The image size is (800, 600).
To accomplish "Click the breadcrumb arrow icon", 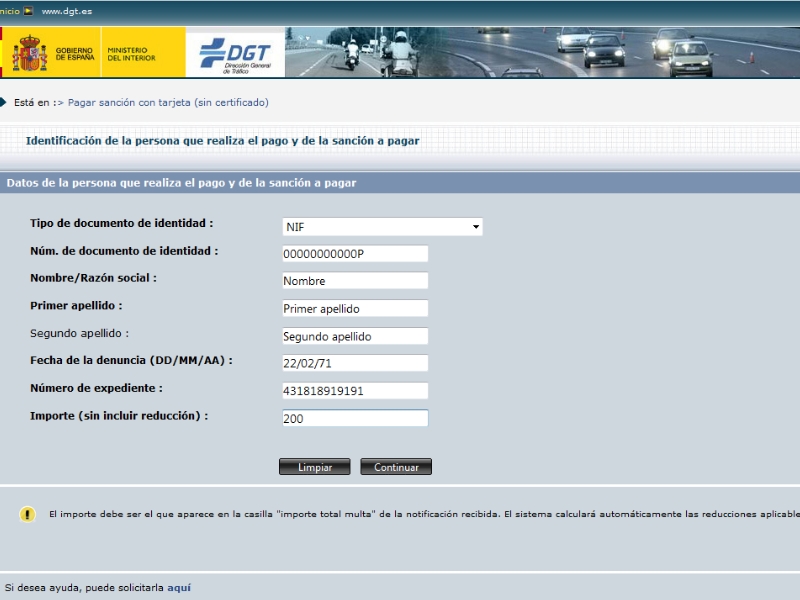I will (x=3, y=103).
